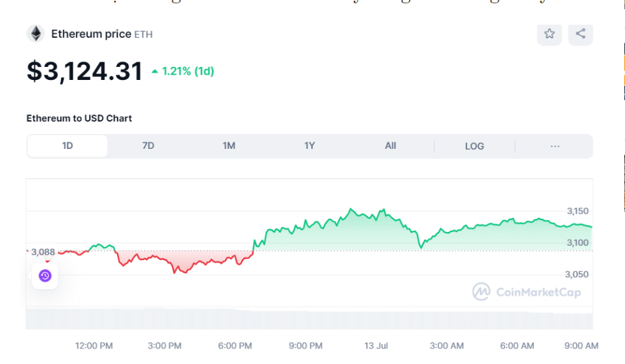The width and height of the screenshot is (625, 364).
Task: Click the volume bars strip below chart
Action: click(x=310, y=318)
